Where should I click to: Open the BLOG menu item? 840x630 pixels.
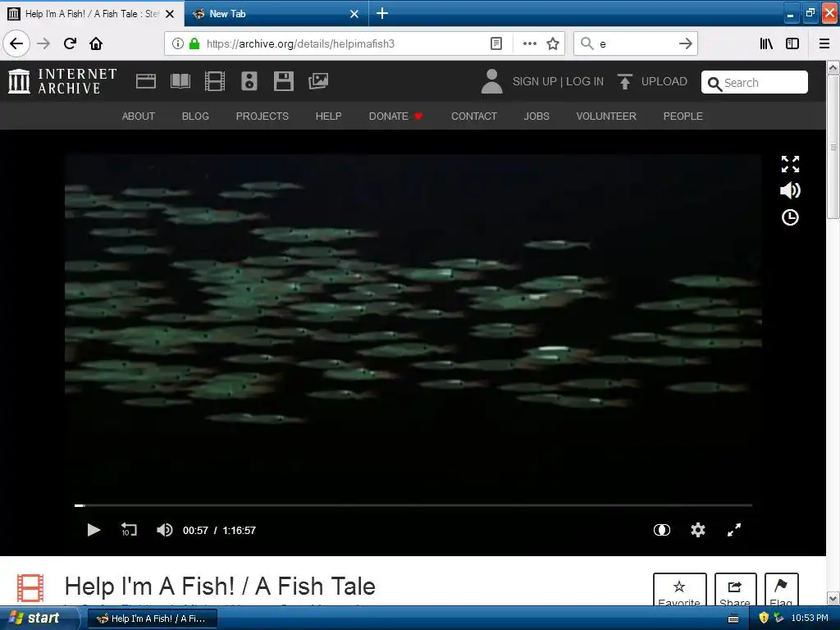[195, 116]
